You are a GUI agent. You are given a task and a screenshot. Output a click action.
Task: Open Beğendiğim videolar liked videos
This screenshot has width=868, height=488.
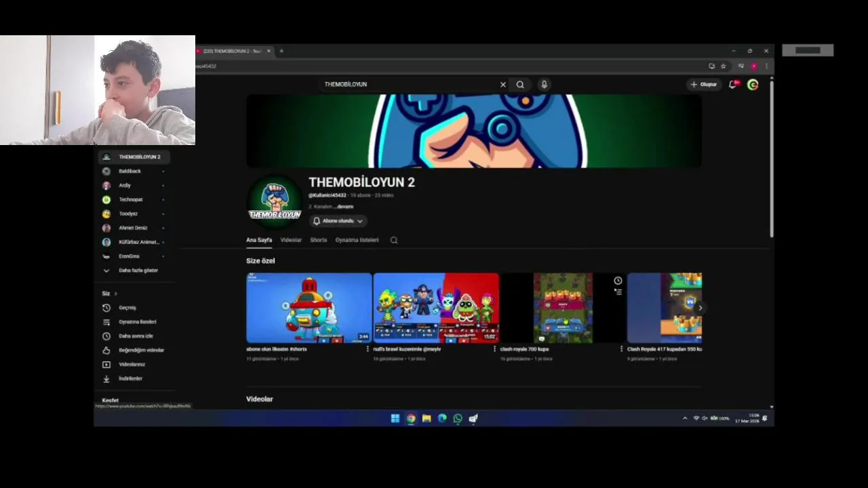tap(133, 350)
